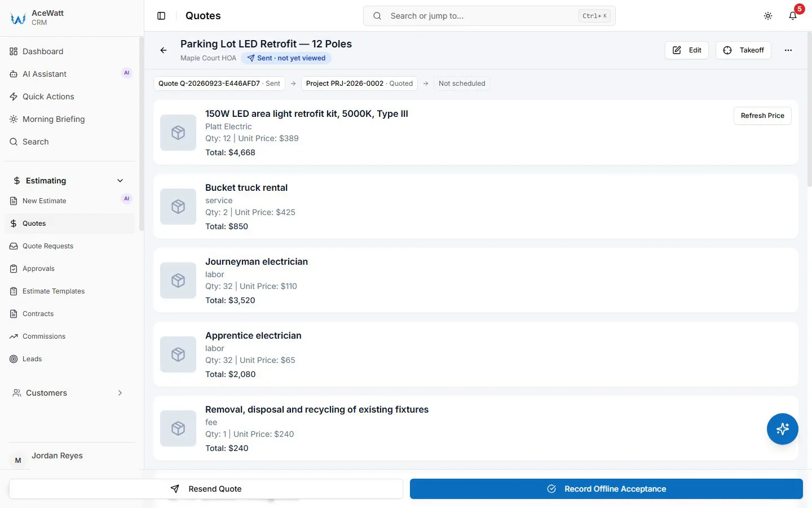
Task: Open Project PRJ-2026-0002 breadcrumb chip
Action: click(x=359, y=84)
